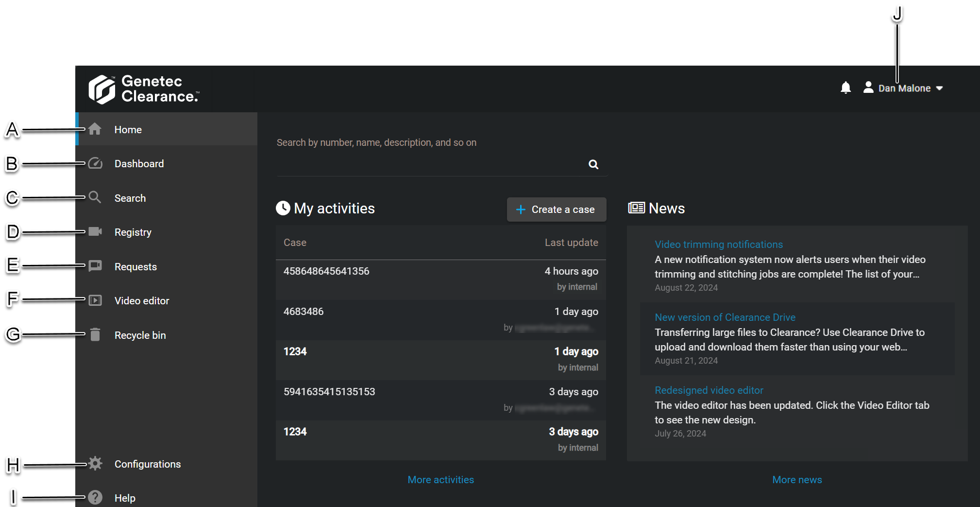This screenshot has height=507, width=980.
Task: Open the Recycle bin menu item
Action: click(167, 335)
